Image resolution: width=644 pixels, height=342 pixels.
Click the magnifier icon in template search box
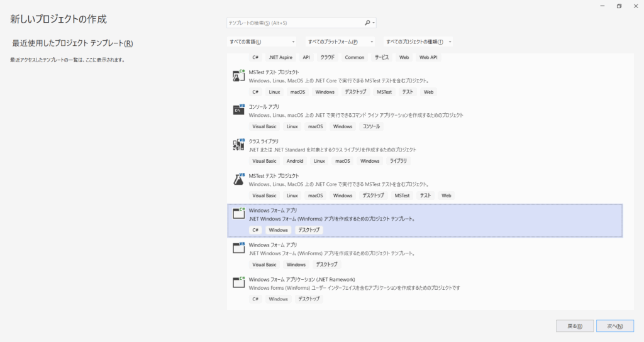[368, 23]
